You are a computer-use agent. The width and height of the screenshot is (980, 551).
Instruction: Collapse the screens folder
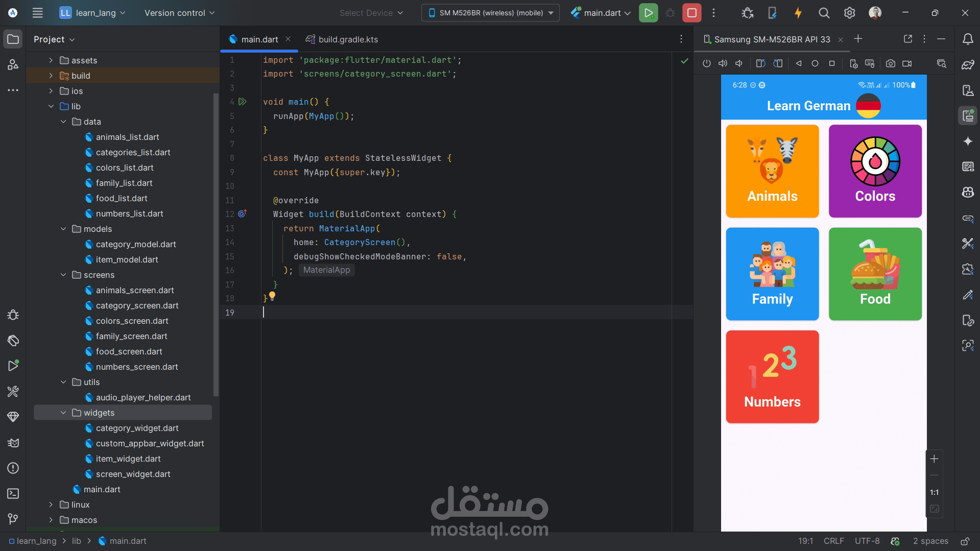pyautogui.click(x=63, y=275)
